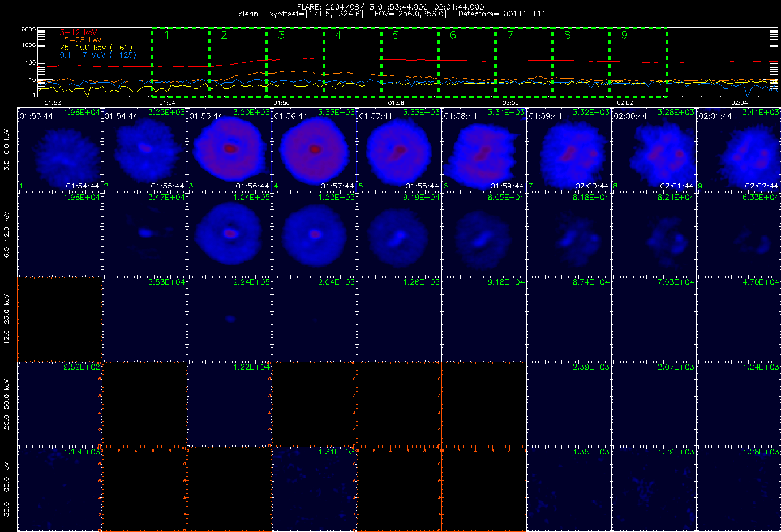Select the 6.0-12.0 keV image labeled 8.05E+04
The image size is (781, 532).
coord(484,234)
